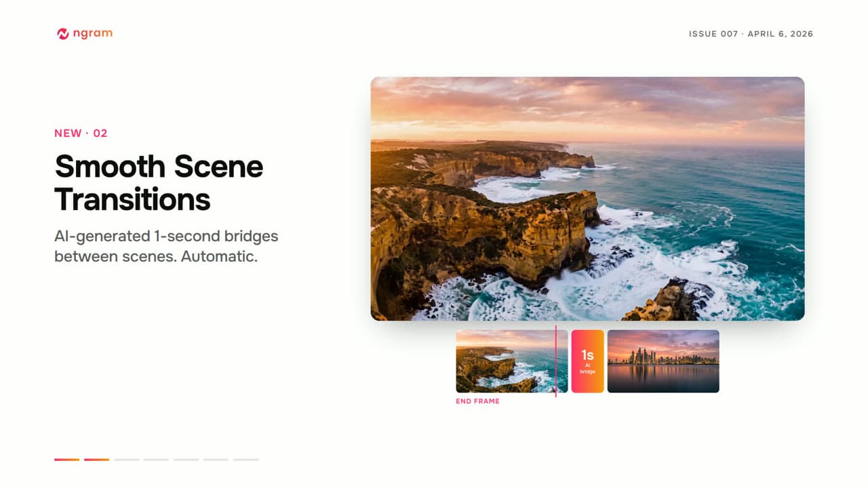Jump to the seventh progress indicator segment
This screenshot has width=868, height=488.
tap(245, 460)
